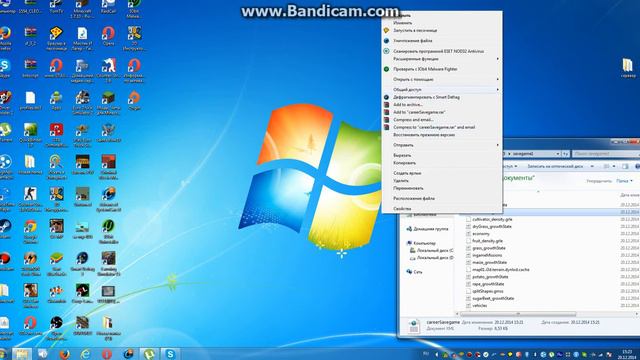Open сервер folder on the desktop
The height and width of the screenshot is (360, 640).
coord(628,68)
